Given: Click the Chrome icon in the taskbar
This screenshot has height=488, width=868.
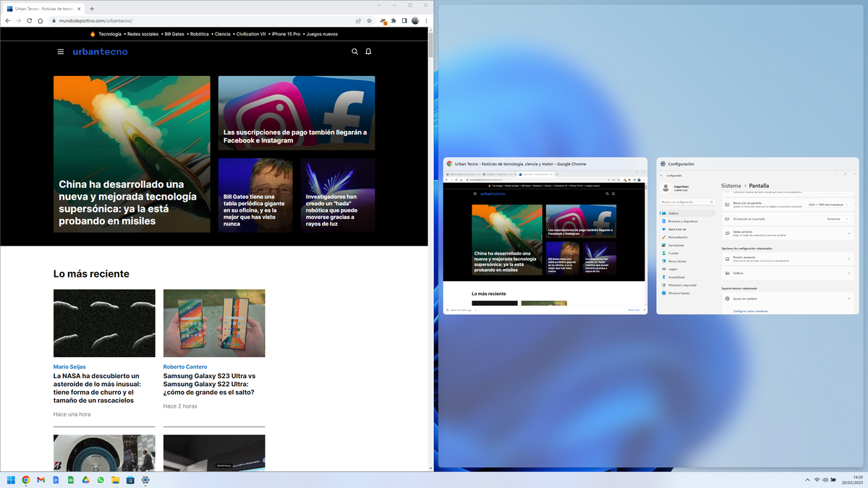Looking at the screenshot, I should 26,480.
